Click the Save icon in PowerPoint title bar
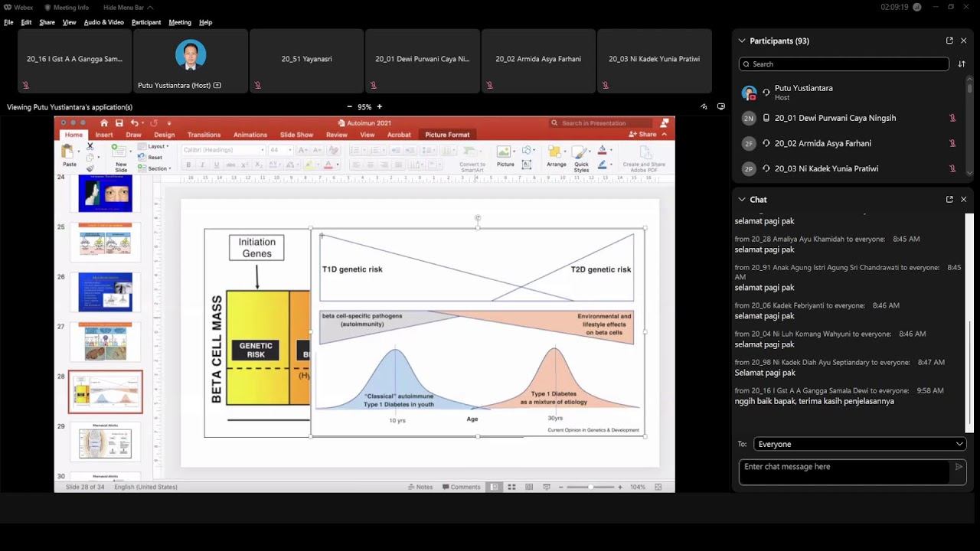This screenshot has width=980, height=551. [x=119, y=122]
